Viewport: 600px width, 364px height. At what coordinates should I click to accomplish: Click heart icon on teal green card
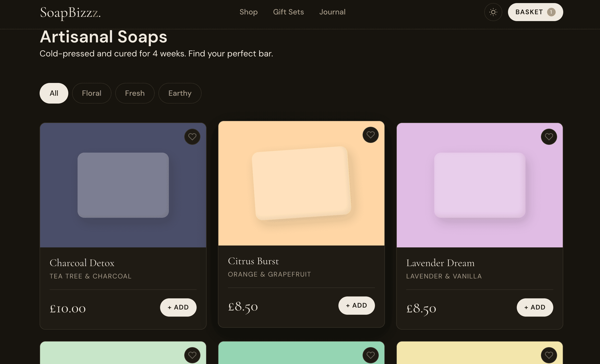(370, 355)
